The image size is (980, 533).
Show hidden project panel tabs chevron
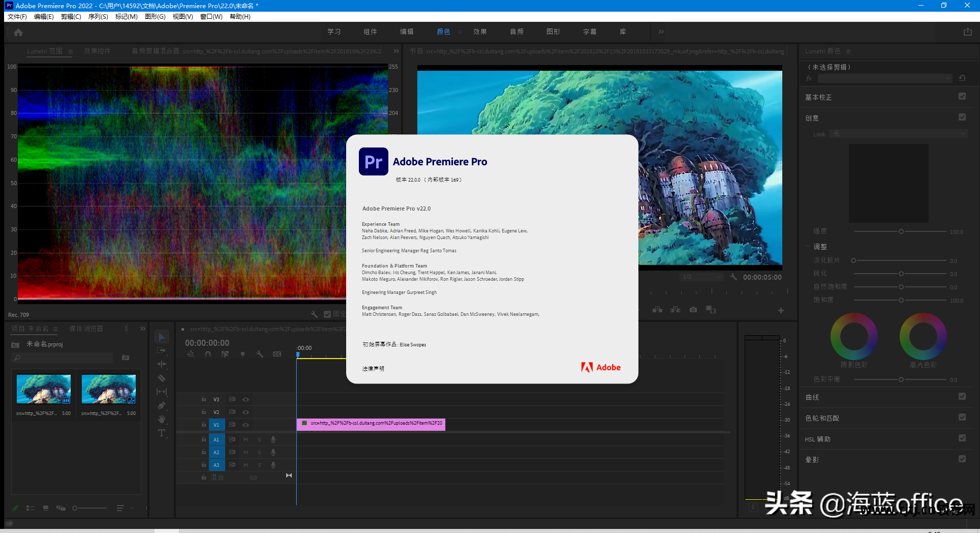coord(143,329)
